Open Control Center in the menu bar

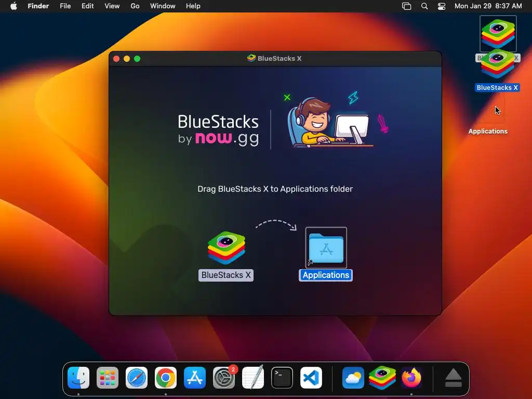[x=442, y=6]
